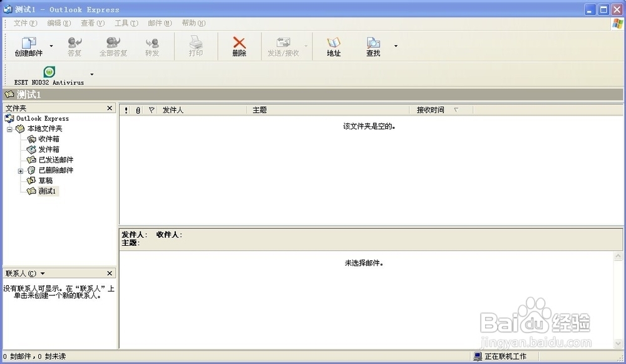Click the 全部答复 (Reply All) icon

112,45
